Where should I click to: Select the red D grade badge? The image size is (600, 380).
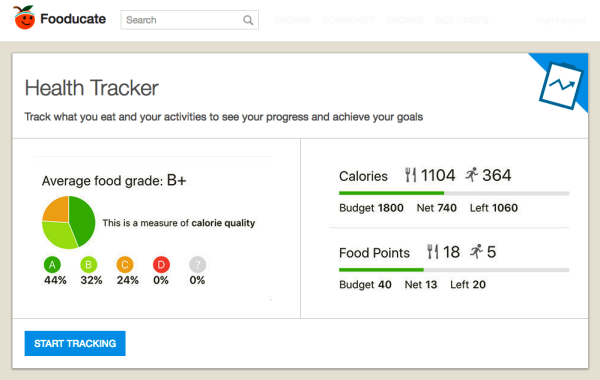click(x=161, y=264)
